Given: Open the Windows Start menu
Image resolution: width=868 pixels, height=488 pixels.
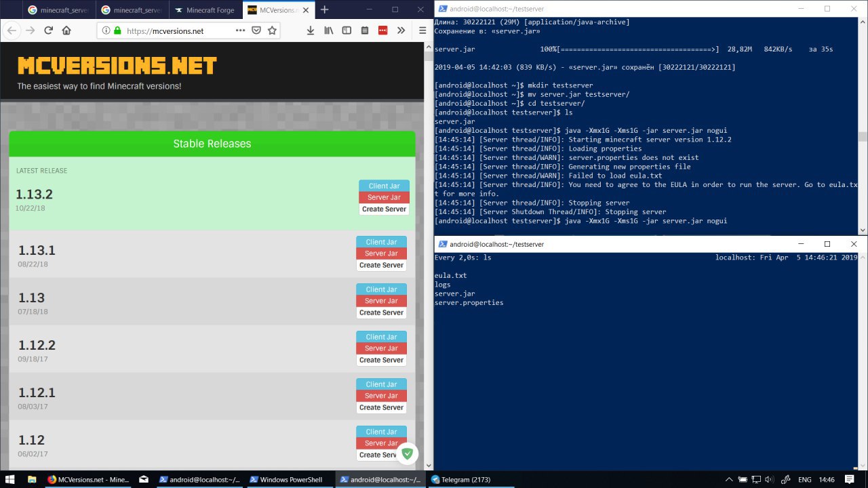Looking at the screenshot, I should 11,479.
